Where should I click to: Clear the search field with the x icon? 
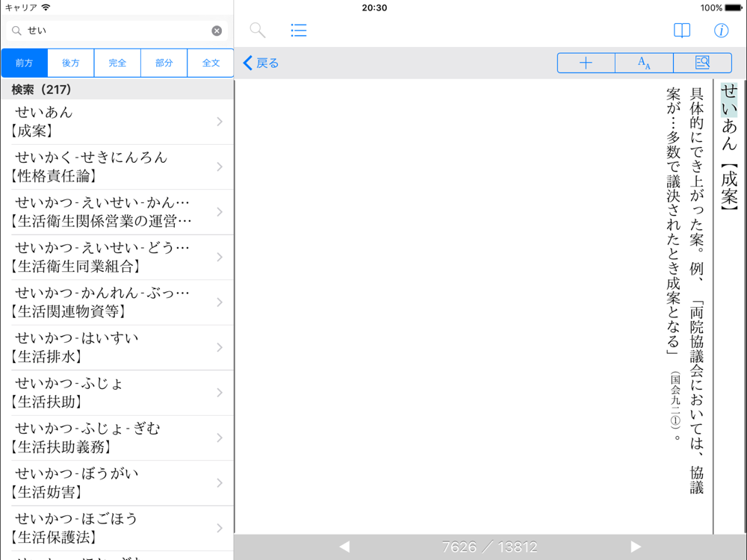tap(217, 31)
